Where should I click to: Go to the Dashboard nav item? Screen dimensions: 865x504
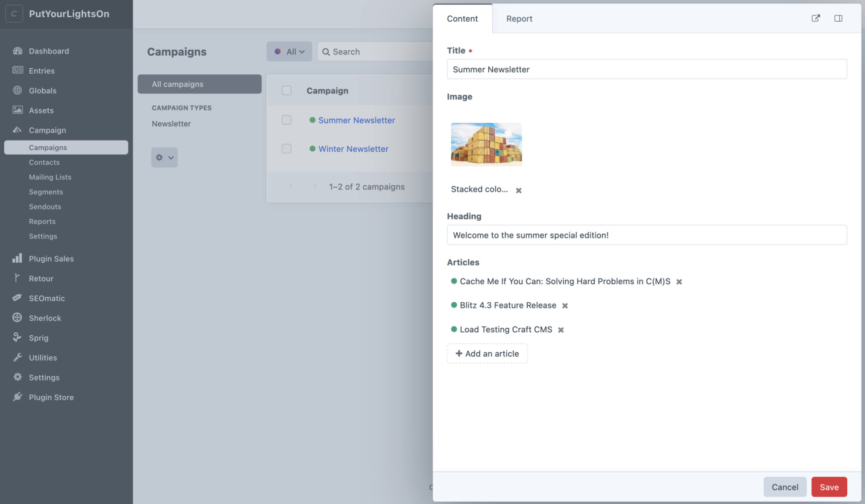49,51
